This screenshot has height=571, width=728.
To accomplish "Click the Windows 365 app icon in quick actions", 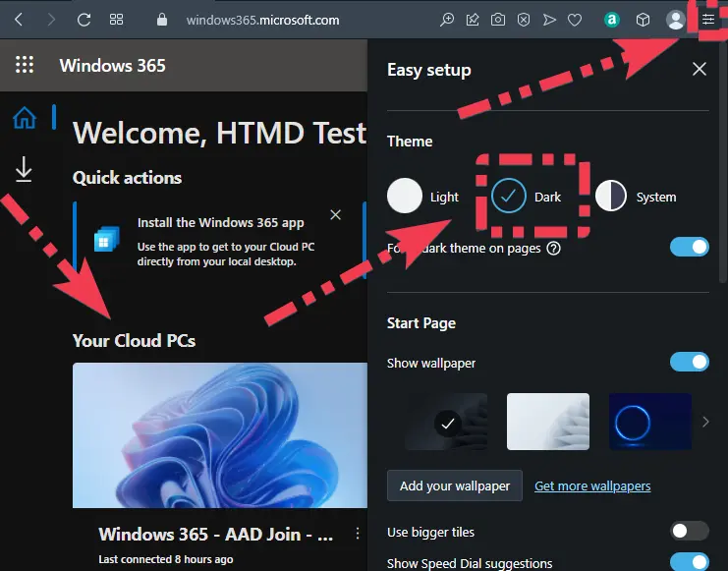I will tap(107, 239).
